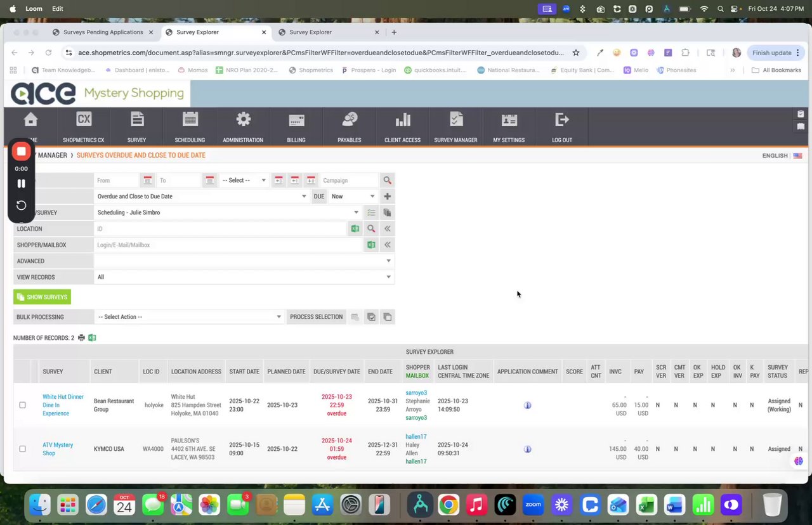Open Zoom from the dock

pyautogui.click(x=533, y=505)
